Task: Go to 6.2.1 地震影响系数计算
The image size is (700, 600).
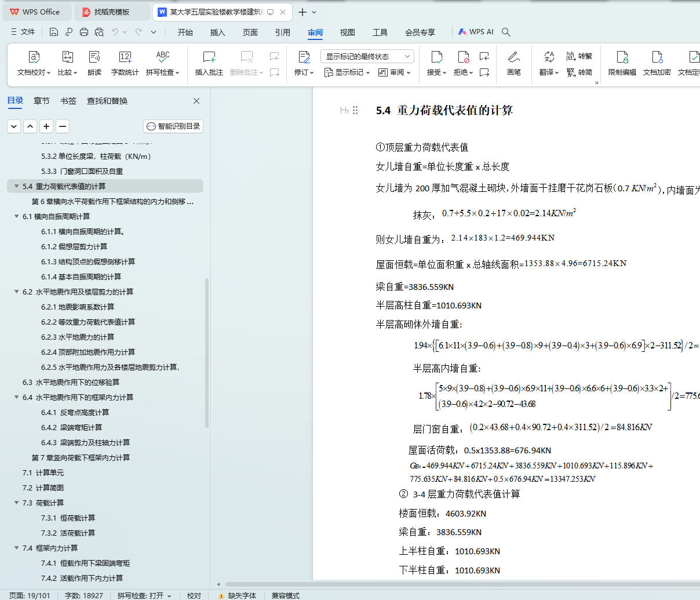Action: (78, 307)
